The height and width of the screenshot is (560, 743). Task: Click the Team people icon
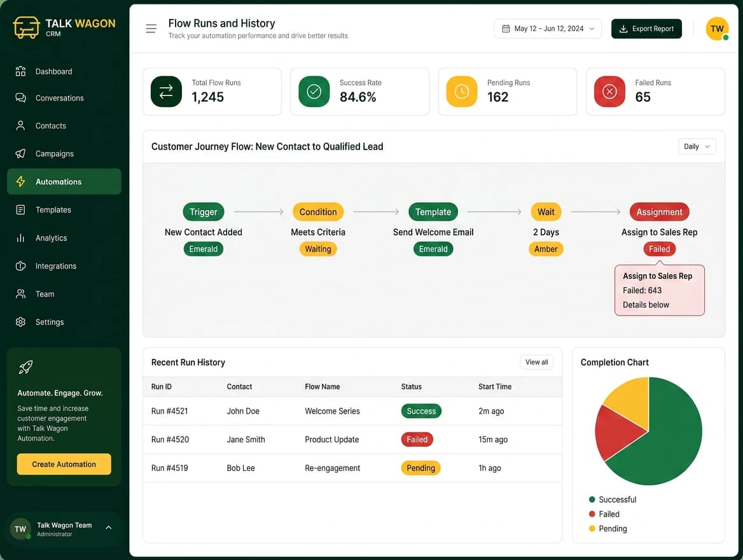point(20,294)
